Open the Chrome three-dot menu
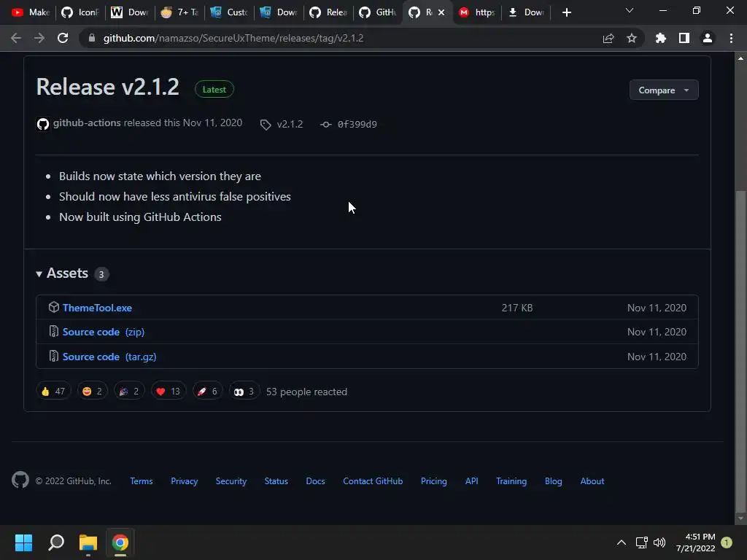The width and height of the screenshot is (747, 560). pos(731,38)
